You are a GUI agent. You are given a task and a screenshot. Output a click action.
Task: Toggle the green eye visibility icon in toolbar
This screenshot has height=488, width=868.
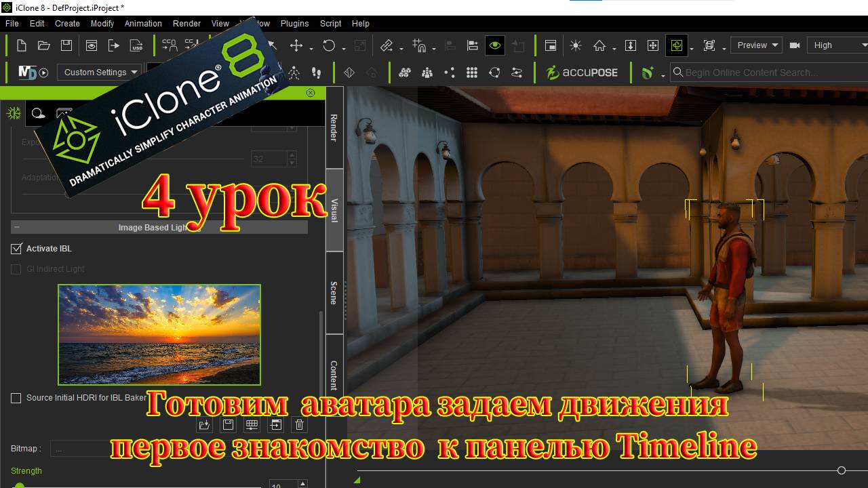[495, 45]
